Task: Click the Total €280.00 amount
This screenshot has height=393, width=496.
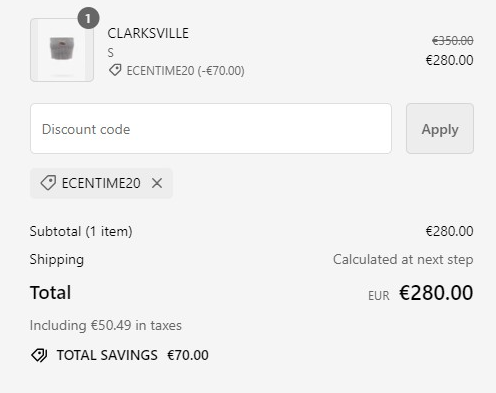Action: (x=436, y=293)
